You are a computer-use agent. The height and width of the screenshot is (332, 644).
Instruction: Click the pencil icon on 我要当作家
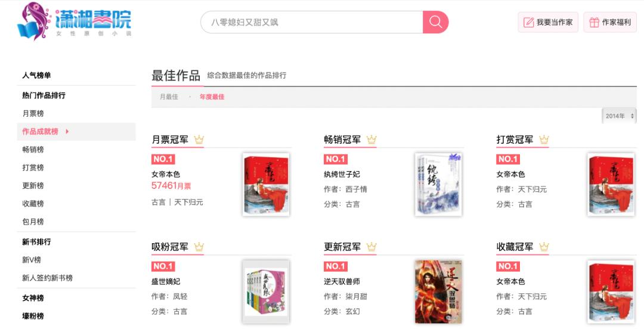pyautogui.click(x=528, y=22)
